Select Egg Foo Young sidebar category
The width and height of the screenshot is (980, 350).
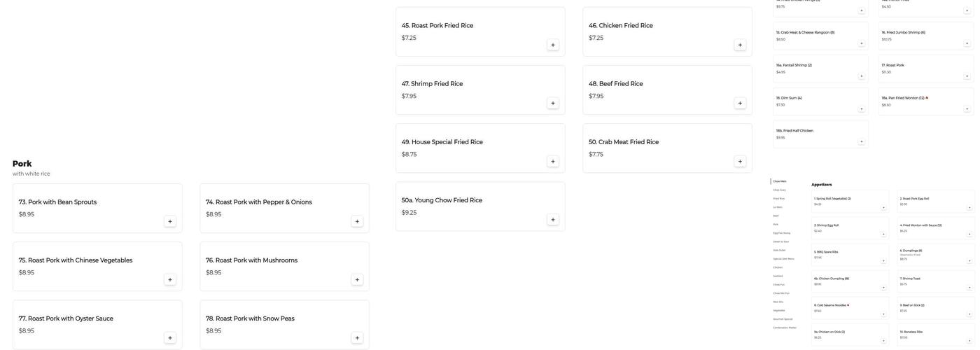click(782, 233)
